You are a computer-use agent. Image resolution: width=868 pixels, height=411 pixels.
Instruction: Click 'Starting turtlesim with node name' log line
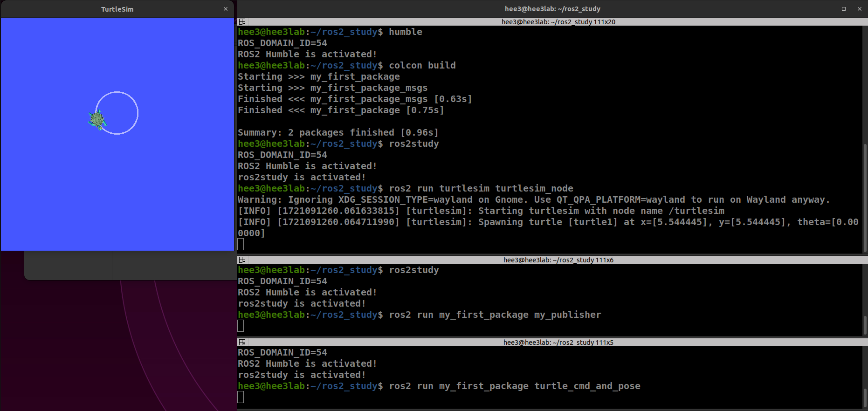point(481,211)
